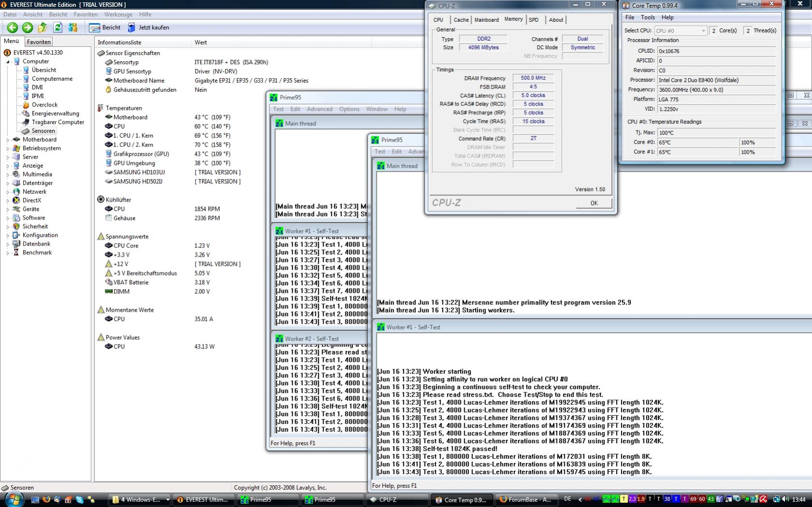Switch to the Menü tab

[12, 42]
